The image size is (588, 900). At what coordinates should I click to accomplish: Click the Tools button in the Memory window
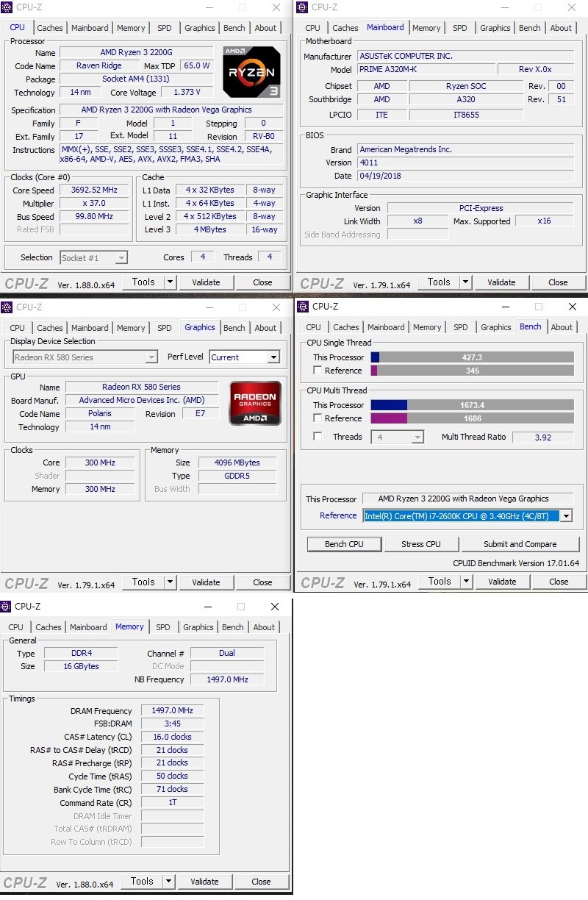pos(142,881)
